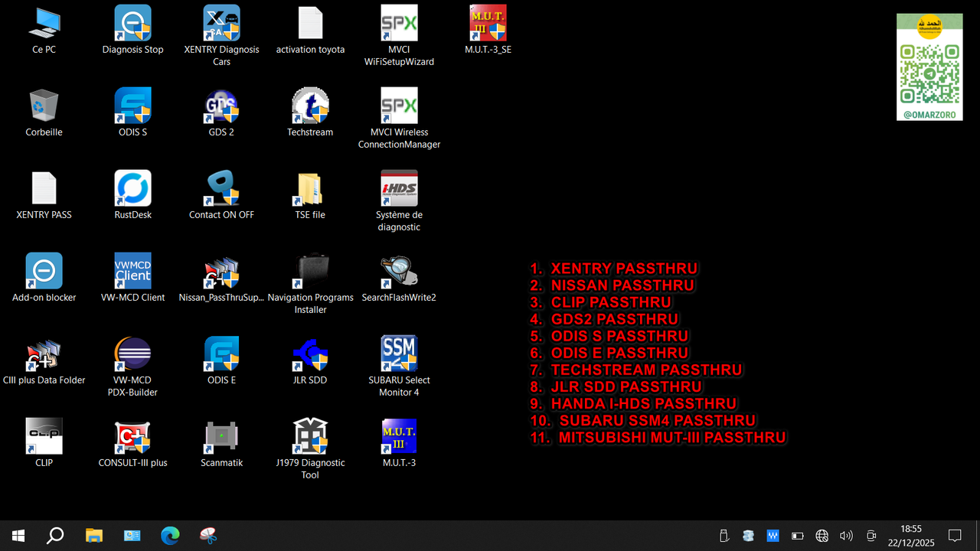This screenshot has width=980, height=551.
Task: Open the Windows Start menu
Action: click(18, 536)
